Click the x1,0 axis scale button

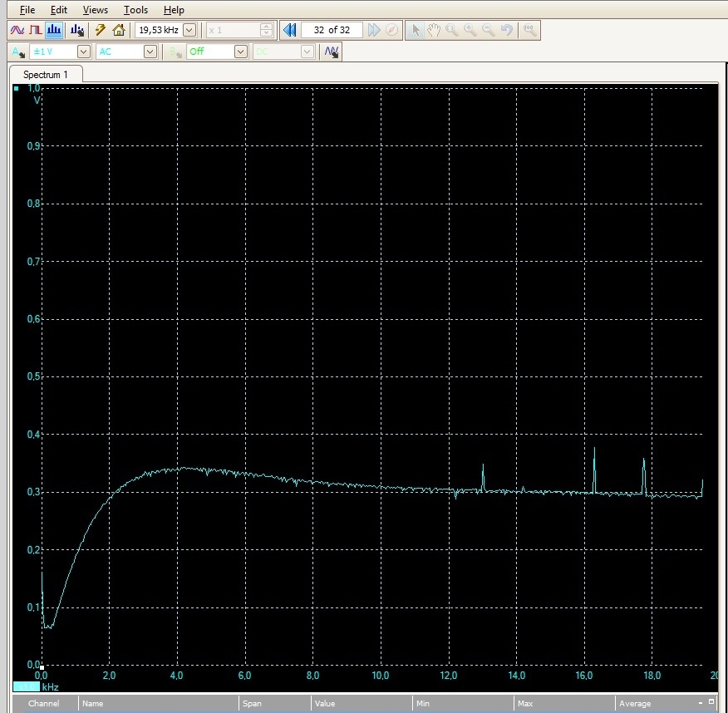26,686
